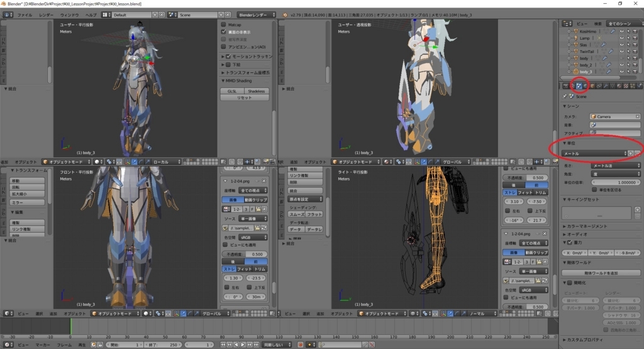
Task: Open the Window menu
Action: (x=69, y=15)
